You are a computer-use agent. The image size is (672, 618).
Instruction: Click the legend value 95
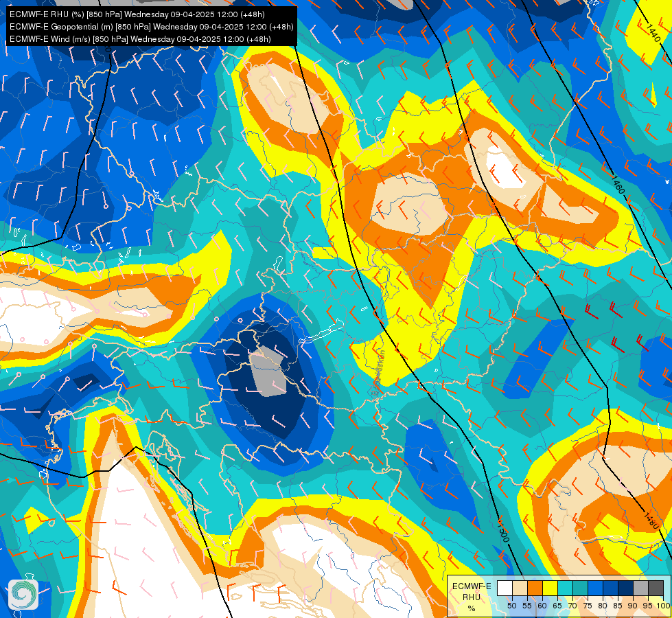click(648, 606)
